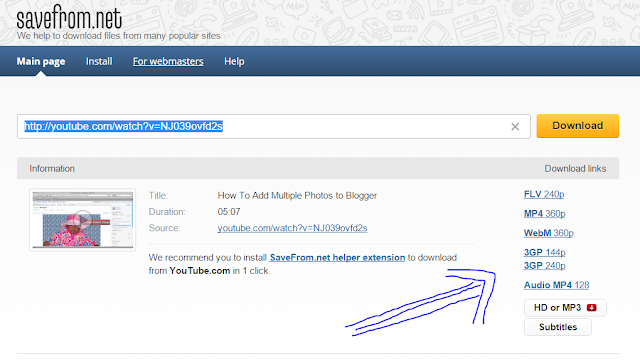Click the HD or MP3 button
Screen dimensions: 640x361
click(565, 308)
